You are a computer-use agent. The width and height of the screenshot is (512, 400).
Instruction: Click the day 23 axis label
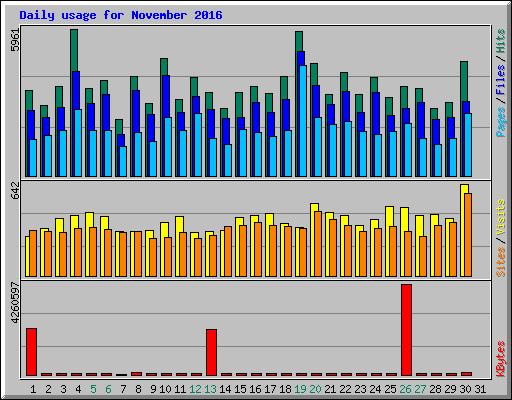[x=360, y=389]
